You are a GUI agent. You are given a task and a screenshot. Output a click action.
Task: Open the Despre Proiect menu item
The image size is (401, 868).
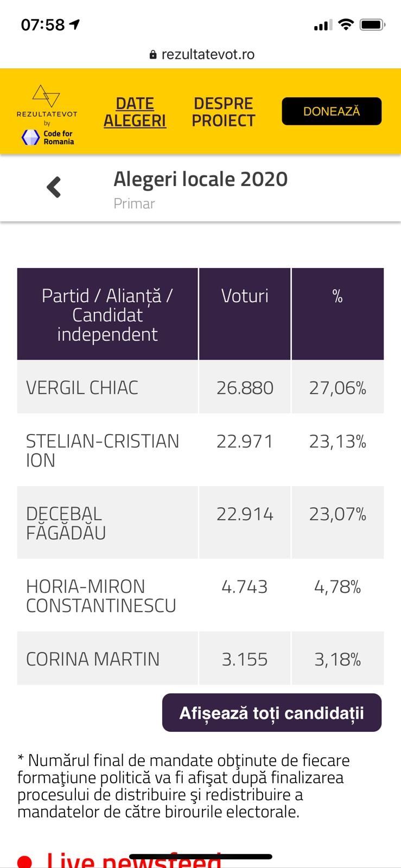(223, 112)
